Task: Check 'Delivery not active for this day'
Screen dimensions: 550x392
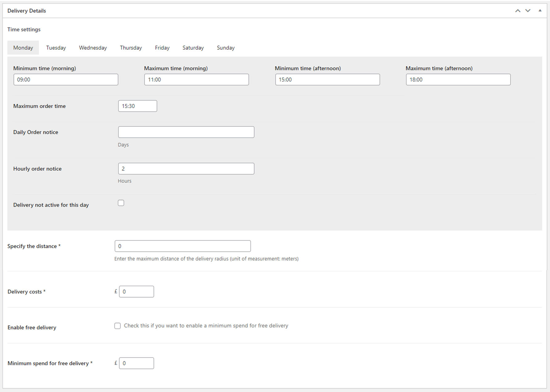Action: tap(121, 203)
